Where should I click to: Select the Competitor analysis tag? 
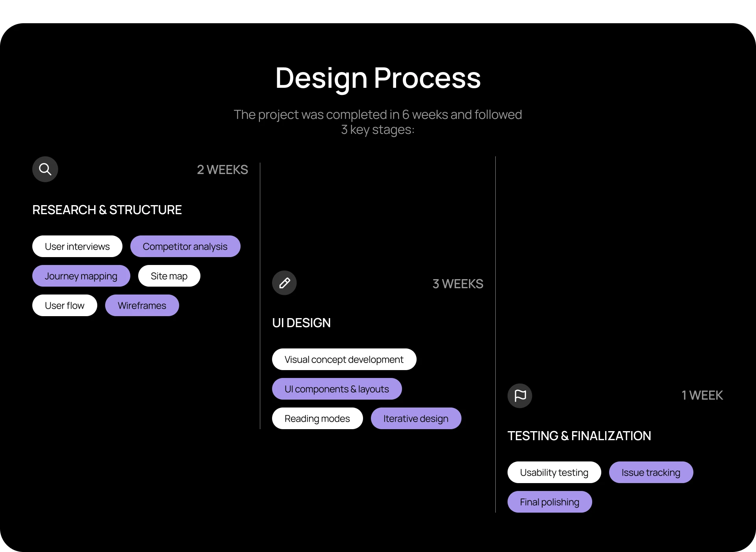pyautogui.click(x=185, y=246)
